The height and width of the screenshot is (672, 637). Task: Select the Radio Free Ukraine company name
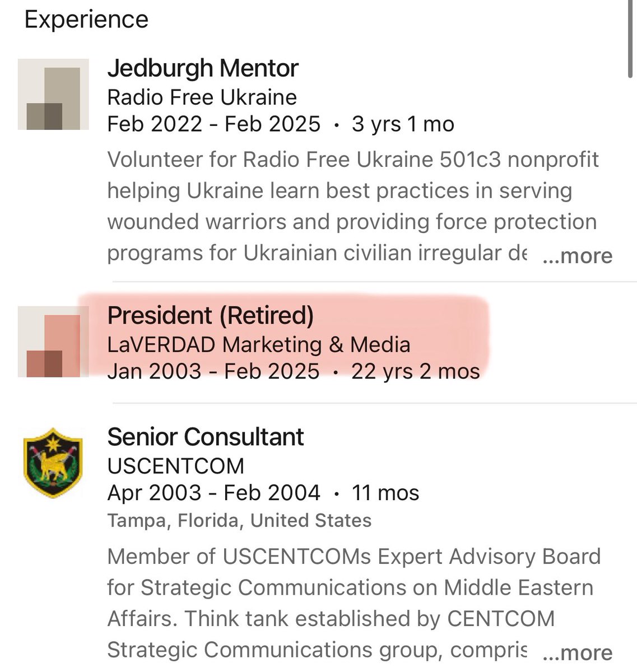202,97
